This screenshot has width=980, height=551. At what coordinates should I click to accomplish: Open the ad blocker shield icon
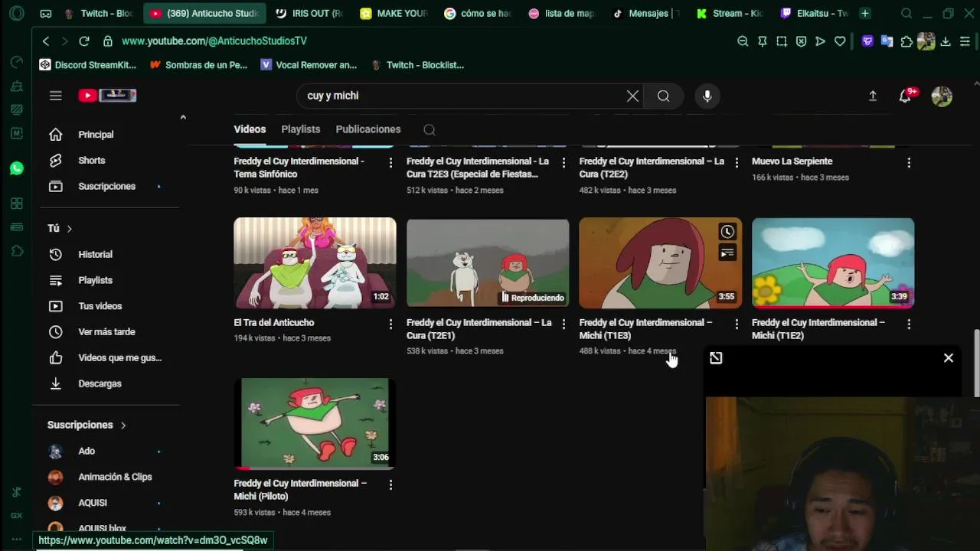[801, 41]
